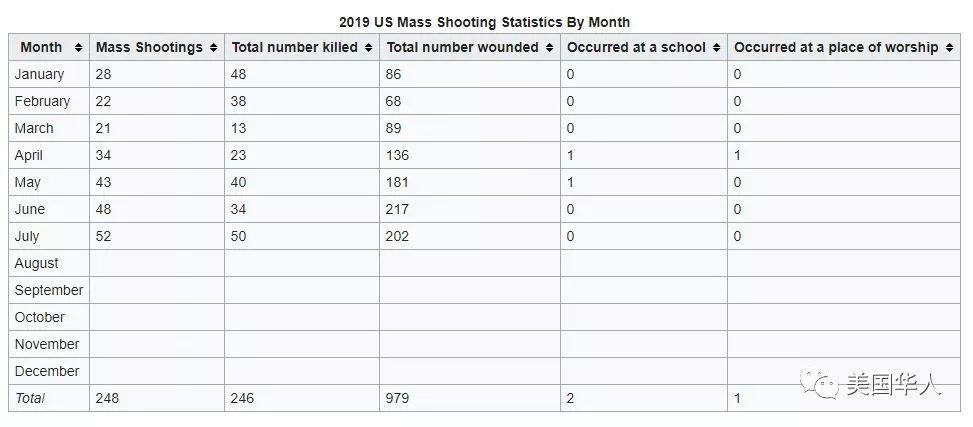Click the Month column header text
Image resolution: width=973 pixels, height=427 pixels.
pos(41,48)
